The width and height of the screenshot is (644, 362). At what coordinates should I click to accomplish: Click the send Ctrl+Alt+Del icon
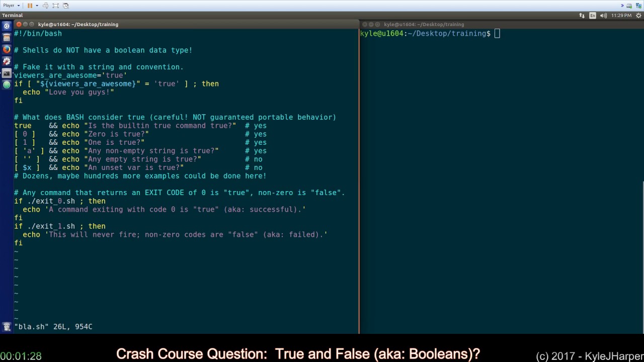click(x=46, y=6)
